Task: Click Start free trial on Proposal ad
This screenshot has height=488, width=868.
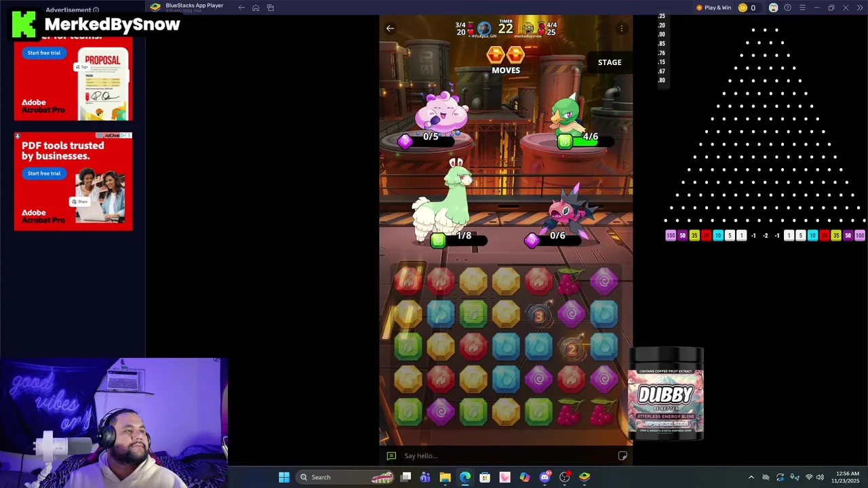Action: point(44,53)
